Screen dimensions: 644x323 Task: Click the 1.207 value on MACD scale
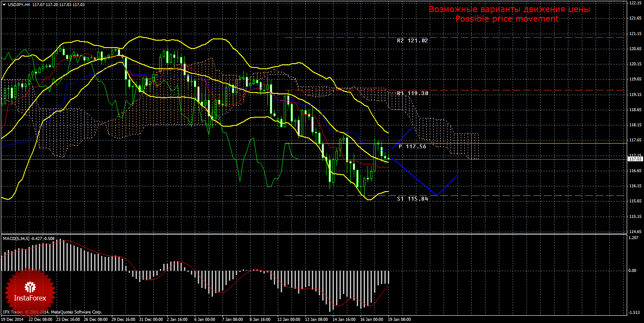pos(633,238)
